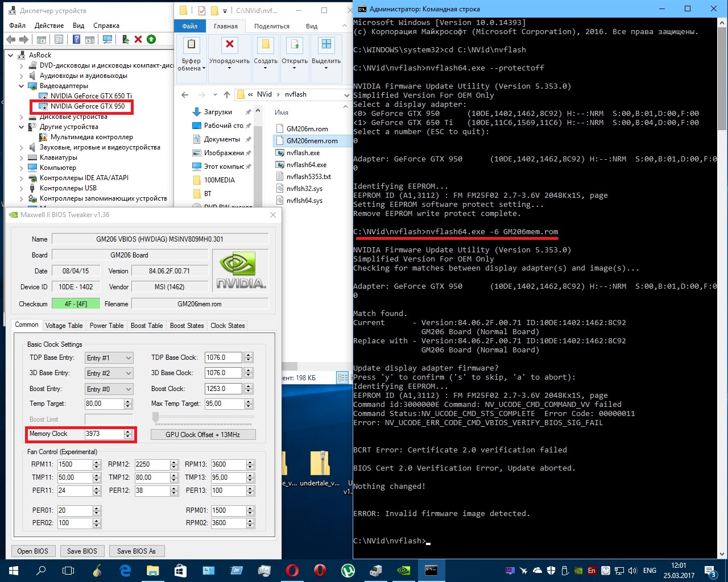Open the Windows Start menu
The image size is (728, 582).
(13, 570)
